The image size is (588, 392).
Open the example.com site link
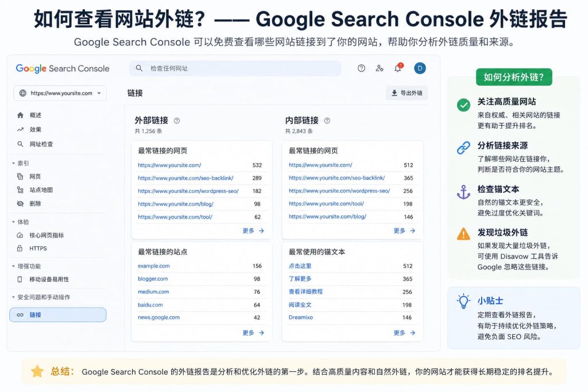[x=154, y=266]
